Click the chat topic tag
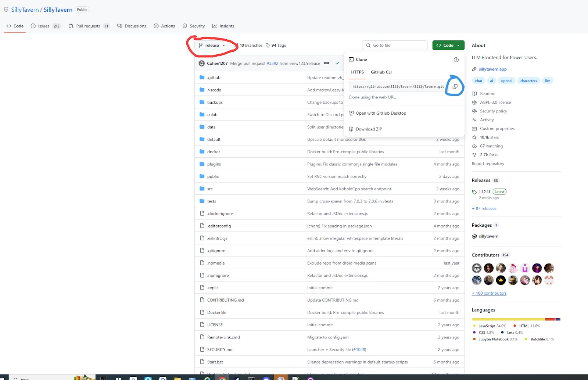 478,81
